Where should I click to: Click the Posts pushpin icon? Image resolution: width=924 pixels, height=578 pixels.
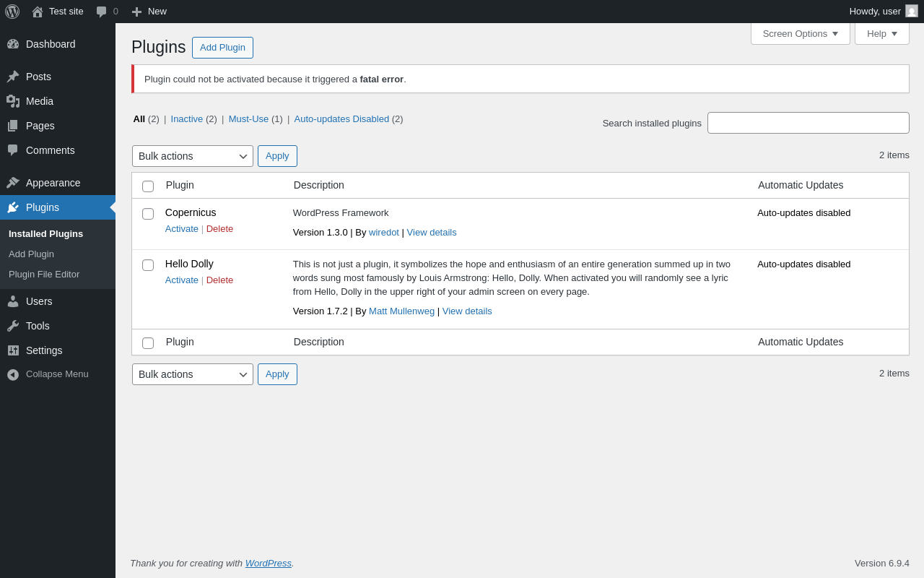tap(13, 77)
